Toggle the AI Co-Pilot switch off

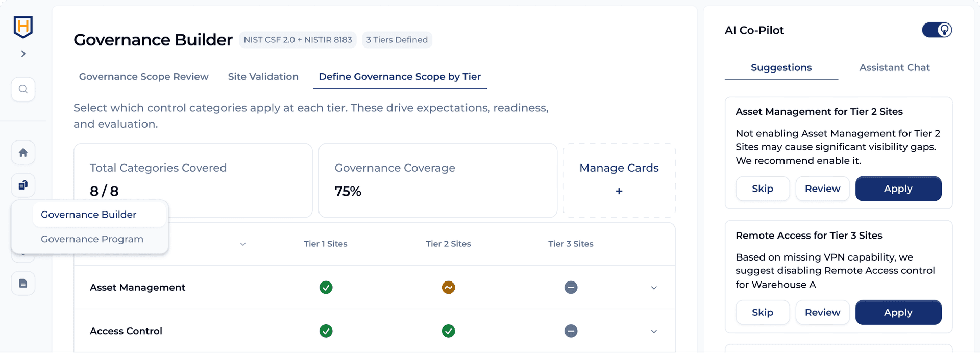(937, 30)
